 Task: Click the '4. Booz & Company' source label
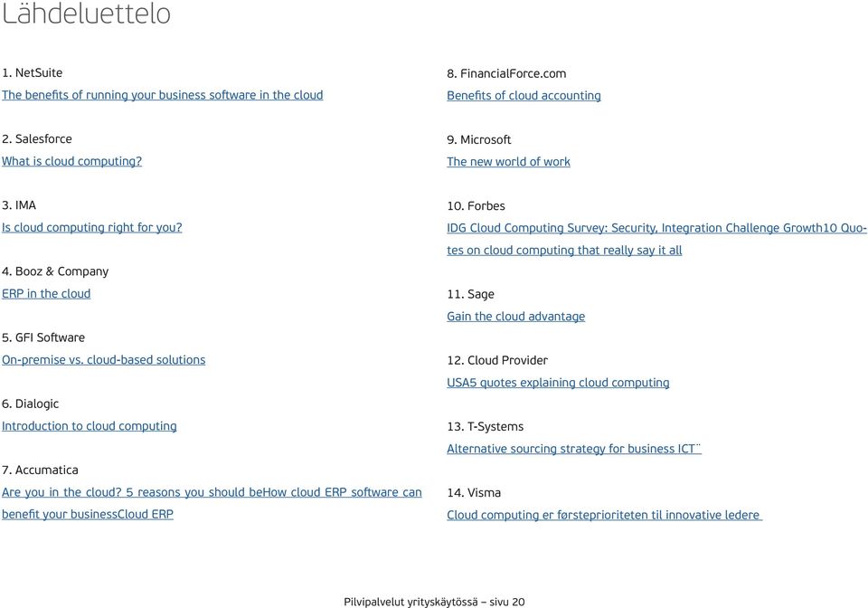[x=55, y=271]
